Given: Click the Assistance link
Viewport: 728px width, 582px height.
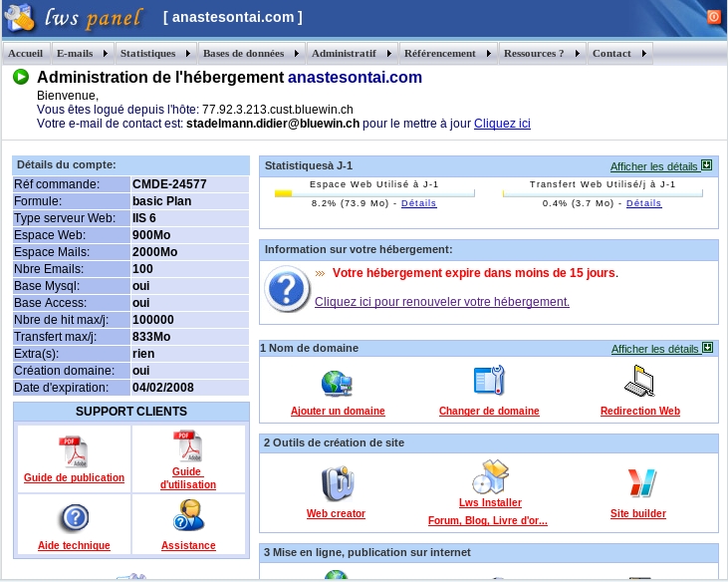Looking at the screenshot, I should [188, 545].
